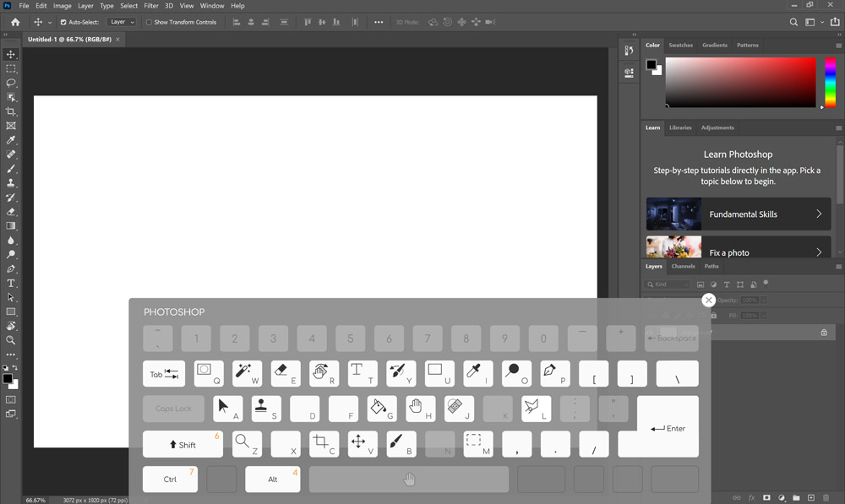Open the Window menu

pos(212,6)
